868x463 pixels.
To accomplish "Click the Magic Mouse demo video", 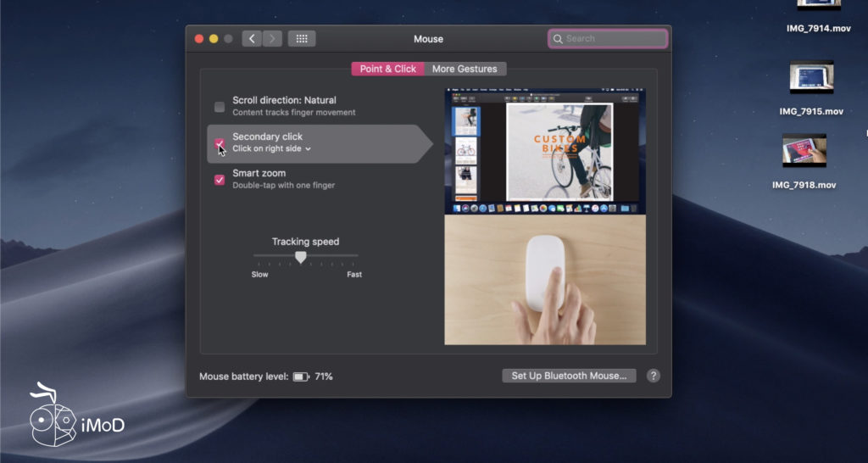I will [x=545, y=280].
